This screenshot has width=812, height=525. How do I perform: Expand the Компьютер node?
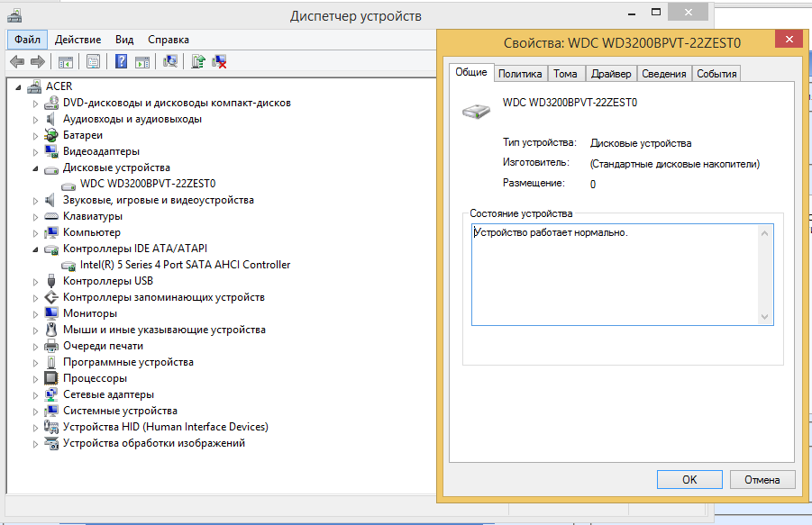click(x=35, y=233)
